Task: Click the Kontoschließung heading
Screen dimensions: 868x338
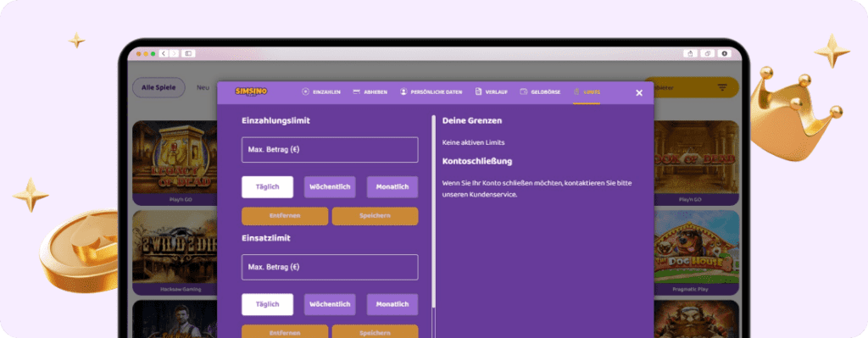Action: click(x=477, y=162)
